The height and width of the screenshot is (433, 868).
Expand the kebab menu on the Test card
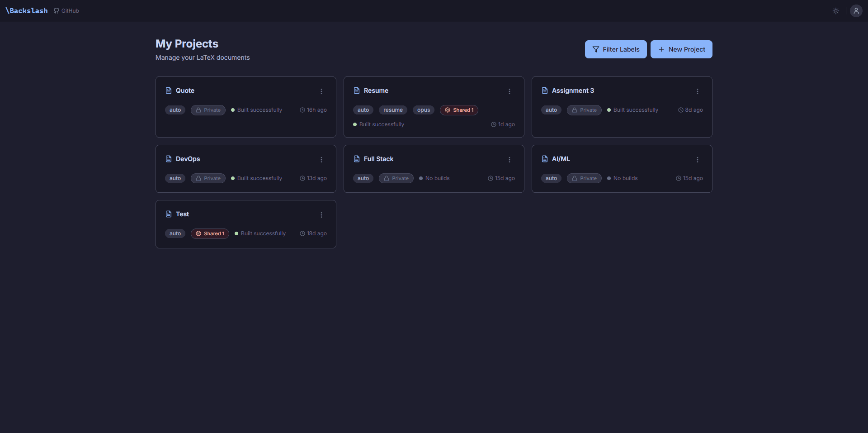coord(321,215)
